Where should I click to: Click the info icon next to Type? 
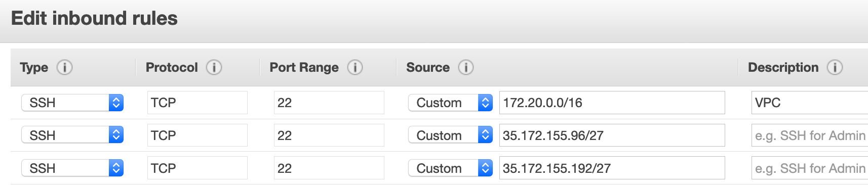tap(64, 67)
